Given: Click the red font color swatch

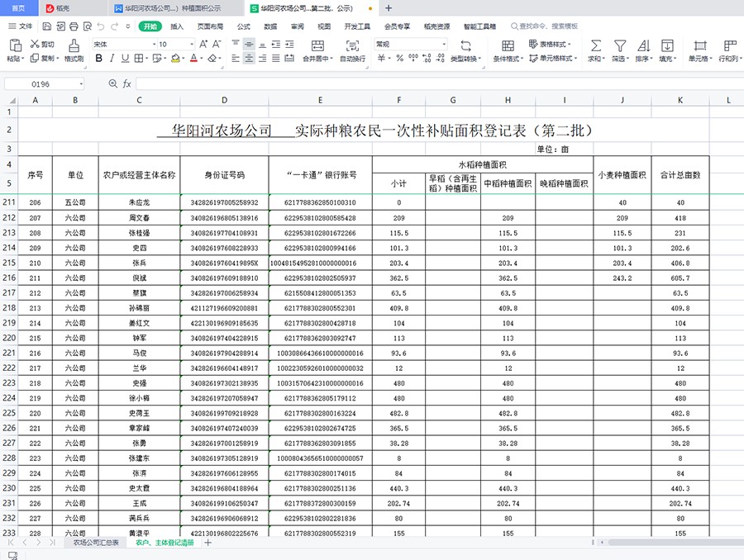Looking at the screenshot, I should (x=192, y=59).
